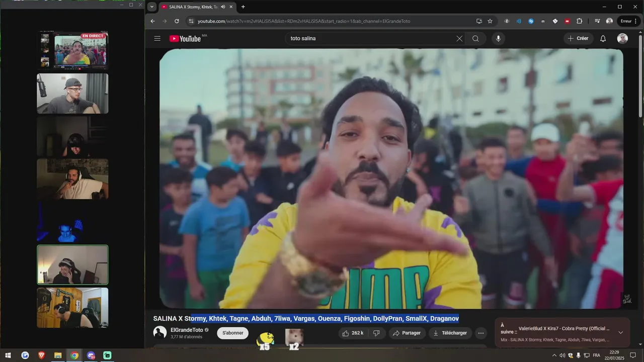Viewport: 644px width, 362px height.
Task: Switch to Chrome in the taskbar
Action: (74, 355)
